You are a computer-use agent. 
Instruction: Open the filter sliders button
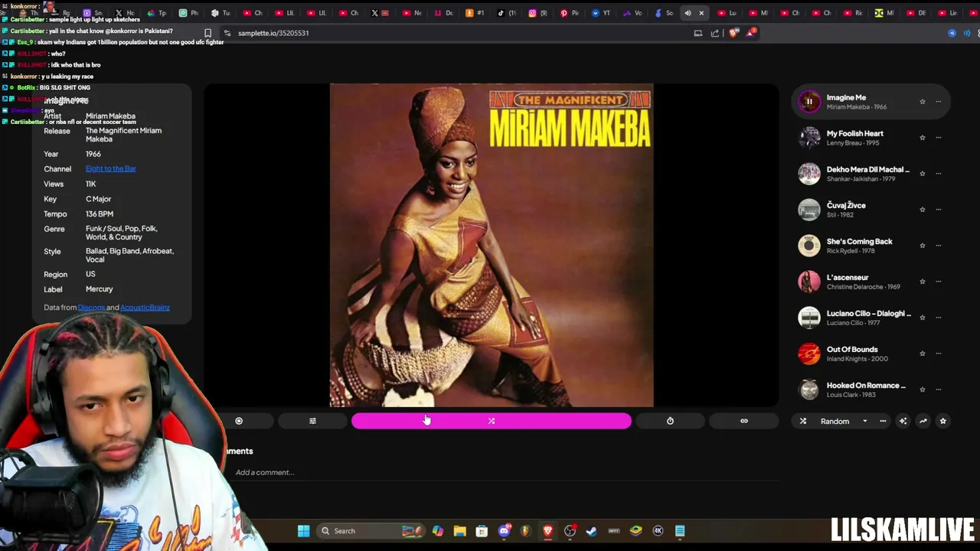coord(312,421)
